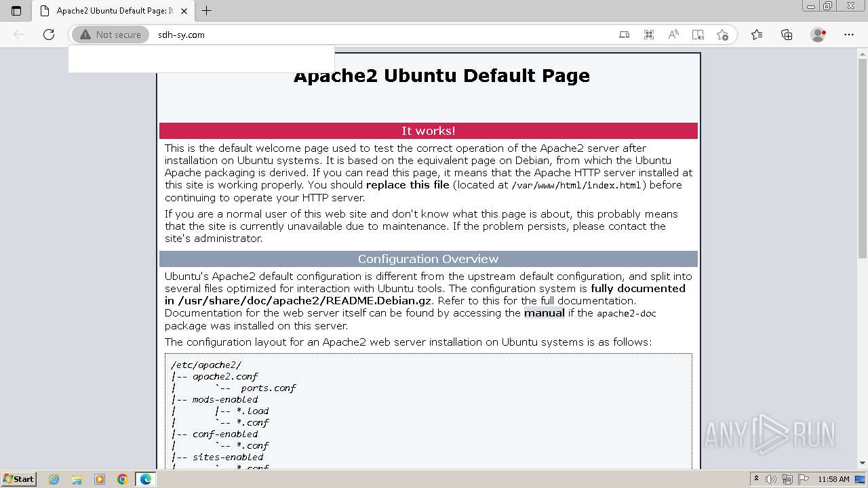868x488 pixels.
Task: Open a new browser tab
Action: point(207,11)
